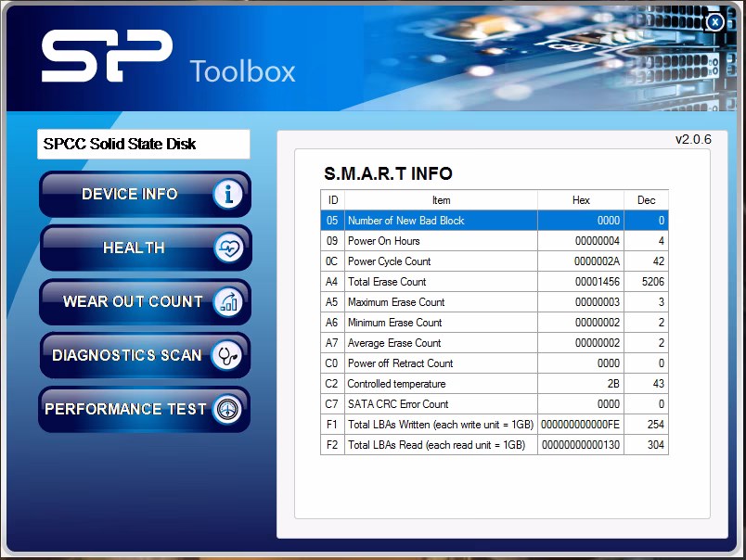Click the ID column header
746x560 pixels.
(332, 200)
